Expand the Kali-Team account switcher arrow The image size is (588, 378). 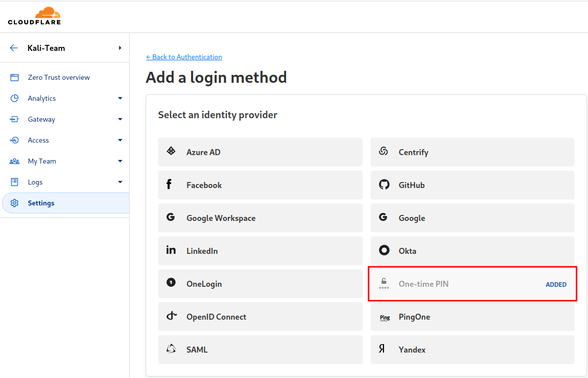pos(120,48)
